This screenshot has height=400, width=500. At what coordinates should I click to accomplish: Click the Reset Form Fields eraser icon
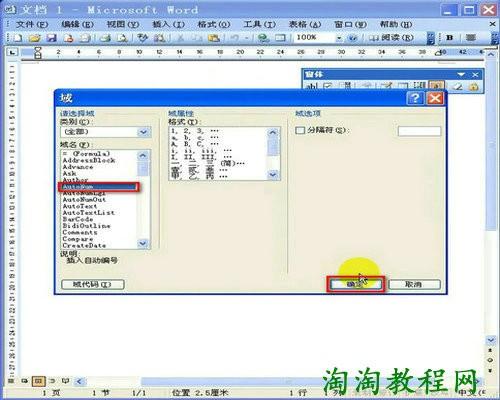(457, 86)
